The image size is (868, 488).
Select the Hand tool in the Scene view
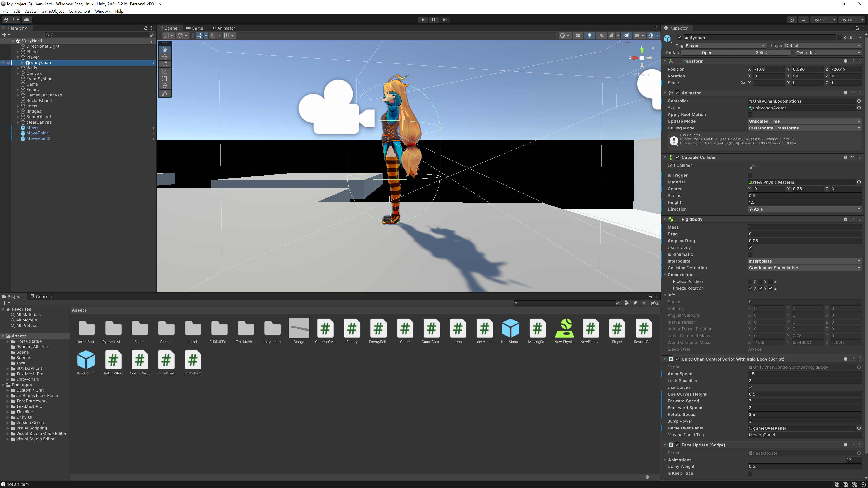pyautogui.click(x=165, y=49)
